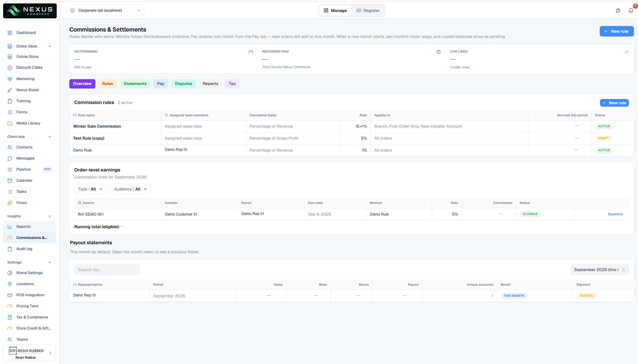Image resolution: width=638 pixels, height=364 pixels.
Task: Click the Outstanding gauge icon
Action: [251, 52]
